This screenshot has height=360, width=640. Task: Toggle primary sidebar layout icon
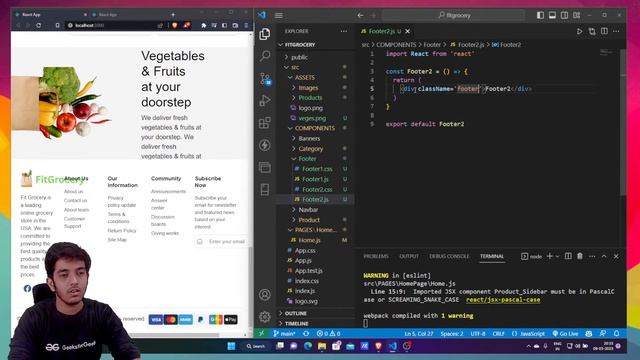point(540,15)
